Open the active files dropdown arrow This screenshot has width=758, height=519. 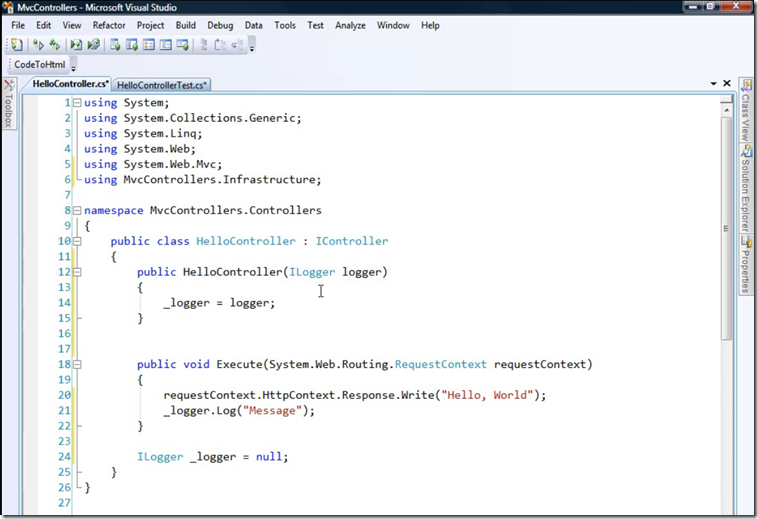click(713, 84)
